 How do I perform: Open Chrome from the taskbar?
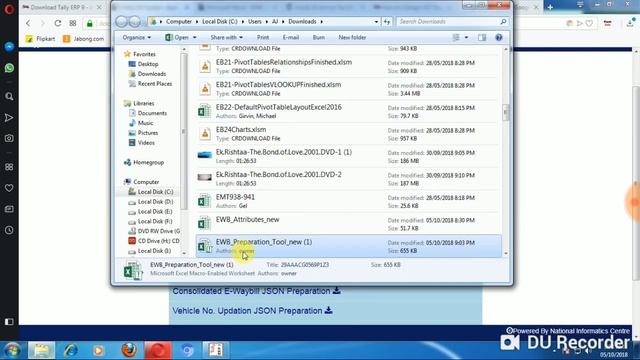pos(187,350)
